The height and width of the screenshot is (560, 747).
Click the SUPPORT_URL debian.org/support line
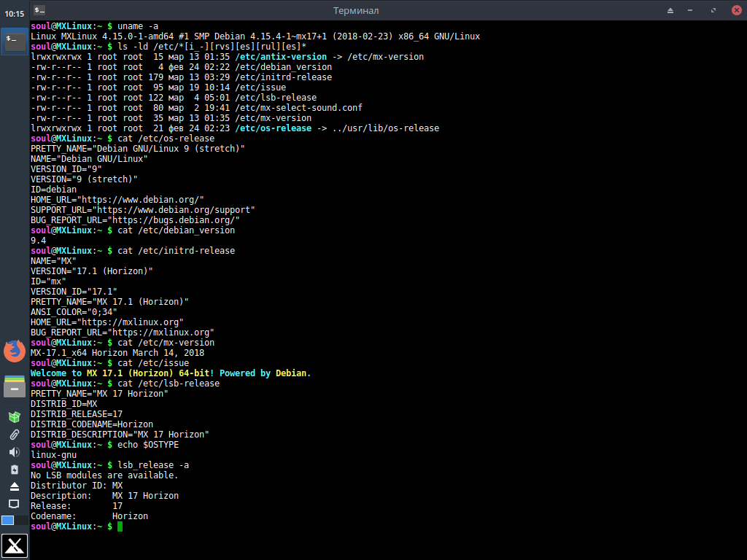pos(143,210)
